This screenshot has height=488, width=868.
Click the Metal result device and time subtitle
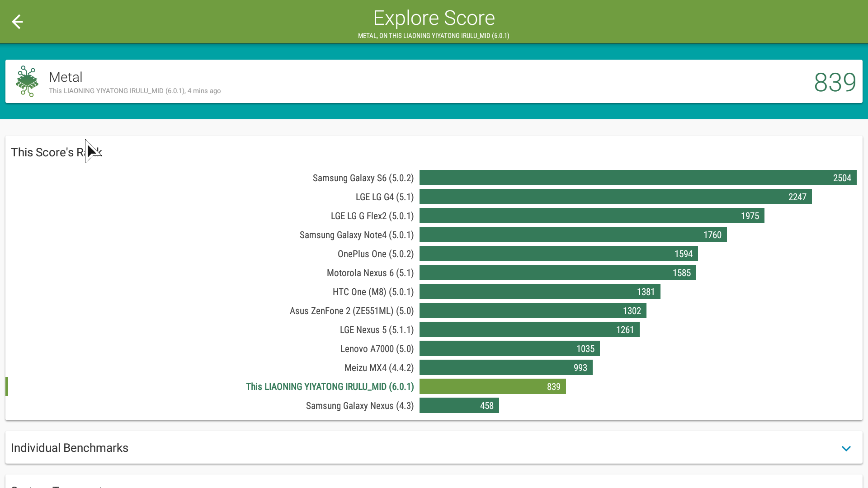coord(135,91)
